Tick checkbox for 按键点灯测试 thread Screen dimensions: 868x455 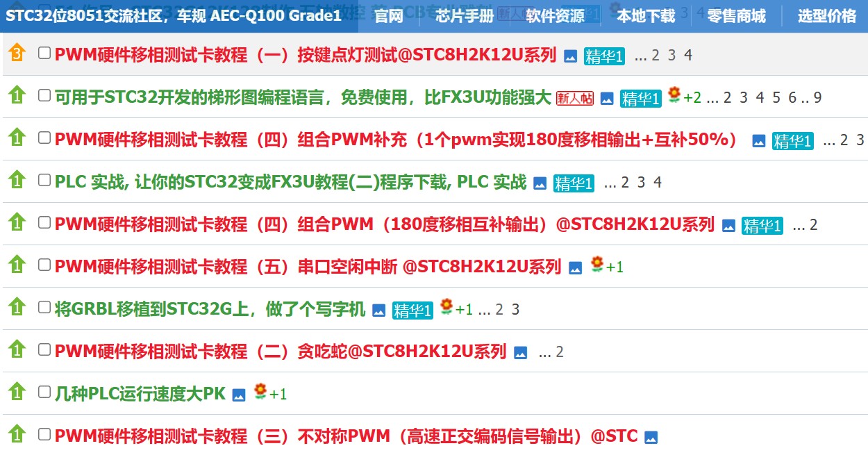coord(44,53)
